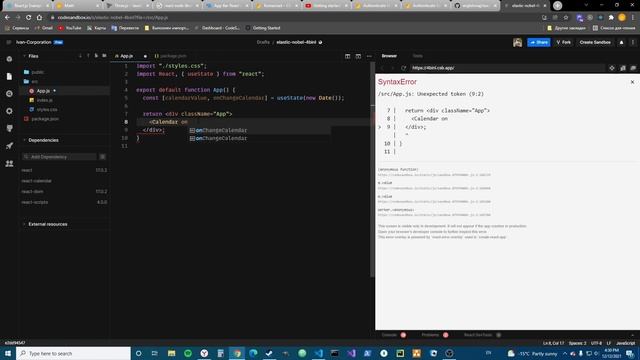Screen dimensions: 640x360
Task: Click the react-dom dependency row
Action: pyautogui.click(x=64, y=191)
